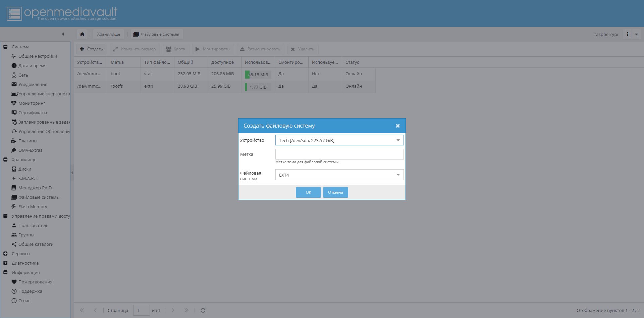The width and height of the screenshot is (644, 318).
Task: Open the Устройство device dropdown
Action: (339, 140)
